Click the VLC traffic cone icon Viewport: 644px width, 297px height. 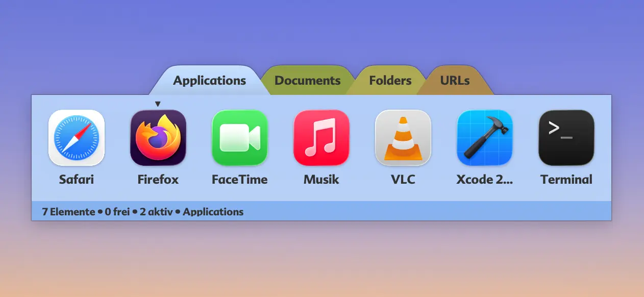click(x=403, y=138)
